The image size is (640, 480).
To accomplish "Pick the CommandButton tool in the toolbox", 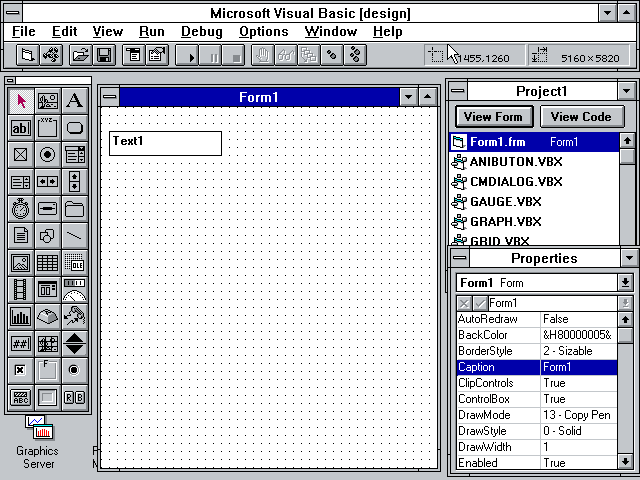I will [x=75, y=128].
